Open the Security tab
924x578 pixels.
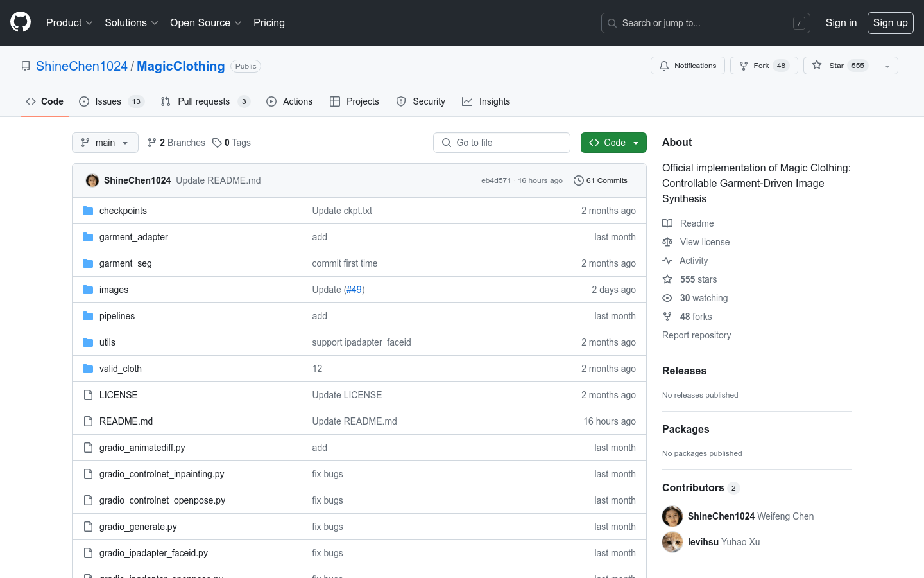tap(421, 101)
